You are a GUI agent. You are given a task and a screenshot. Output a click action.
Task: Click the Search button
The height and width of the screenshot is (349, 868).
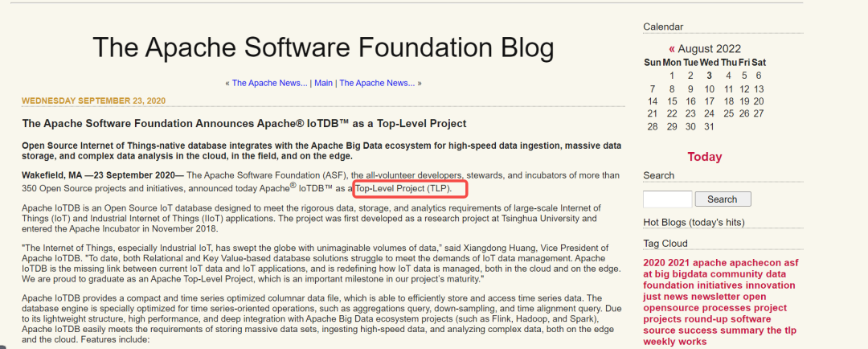(723, 199)
